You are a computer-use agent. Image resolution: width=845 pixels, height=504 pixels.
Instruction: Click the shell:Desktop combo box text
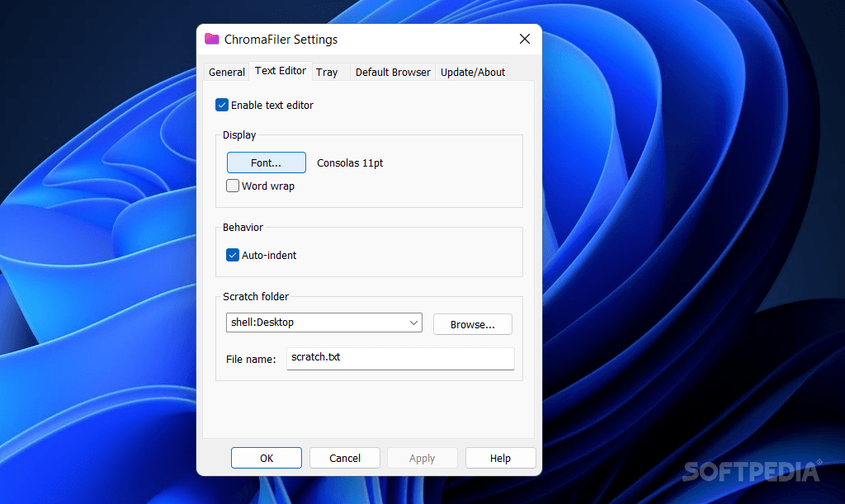(x=262, y=323)
